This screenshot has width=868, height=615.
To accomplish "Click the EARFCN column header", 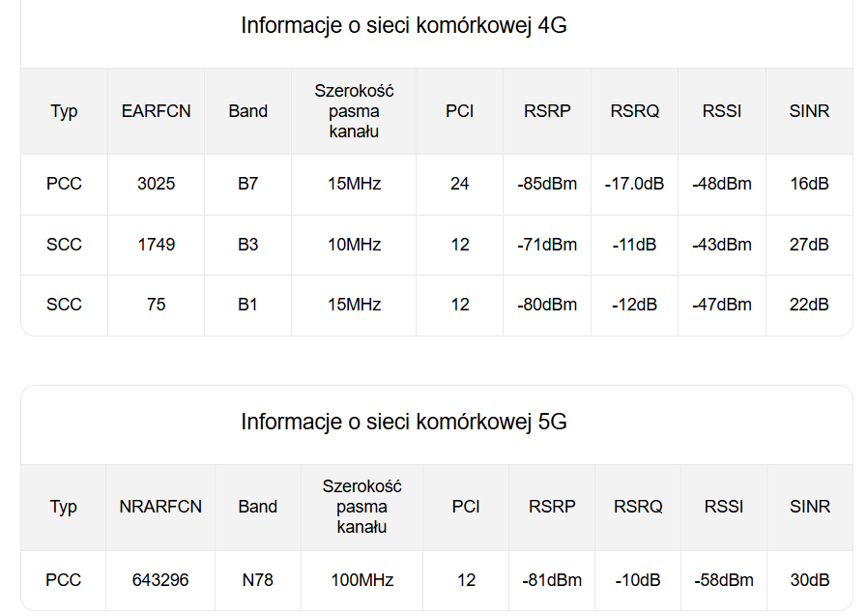I will (156, 111).
